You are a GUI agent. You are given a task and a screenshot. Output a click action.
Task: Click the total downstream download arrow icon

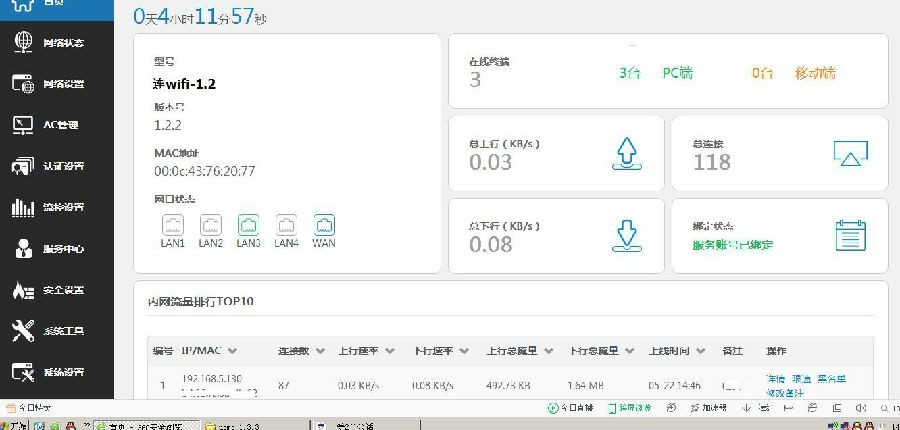(x=627, y=235)
